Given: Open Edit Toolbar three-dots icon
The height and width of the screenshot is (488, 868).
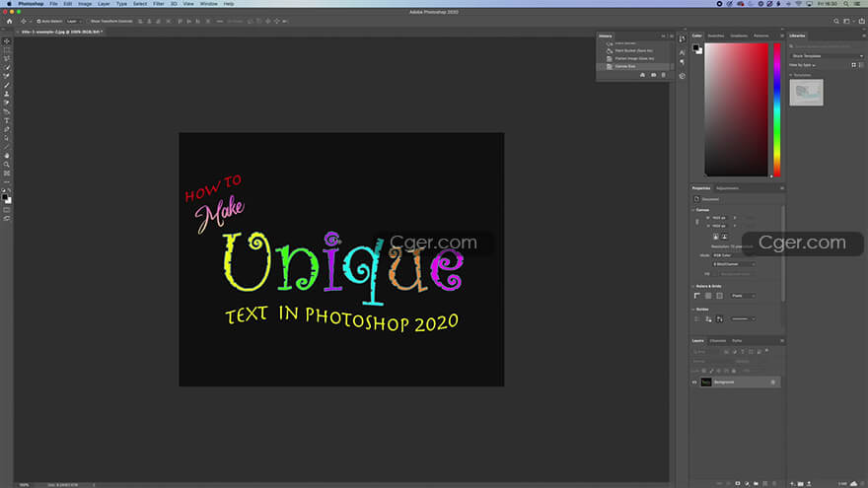Looking at the screenshot, I should (7, 182).
